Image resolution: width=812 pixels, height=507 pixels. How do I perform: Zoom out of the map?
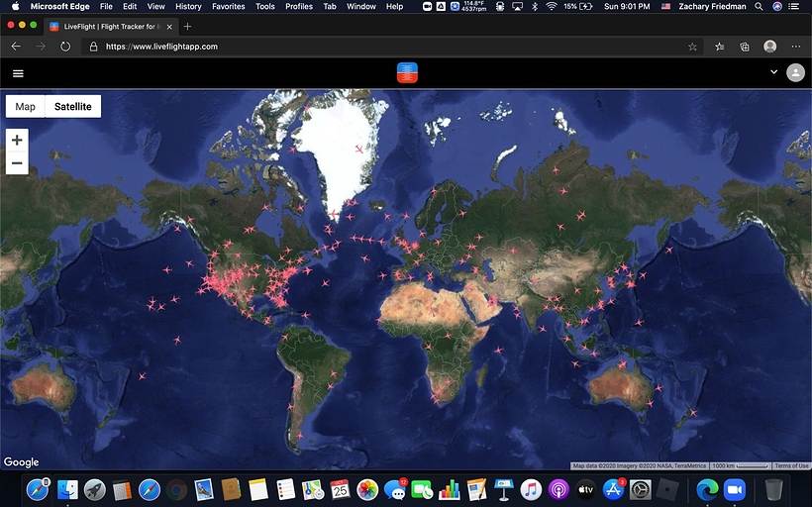pyautogui.click(x=17, y=162)
